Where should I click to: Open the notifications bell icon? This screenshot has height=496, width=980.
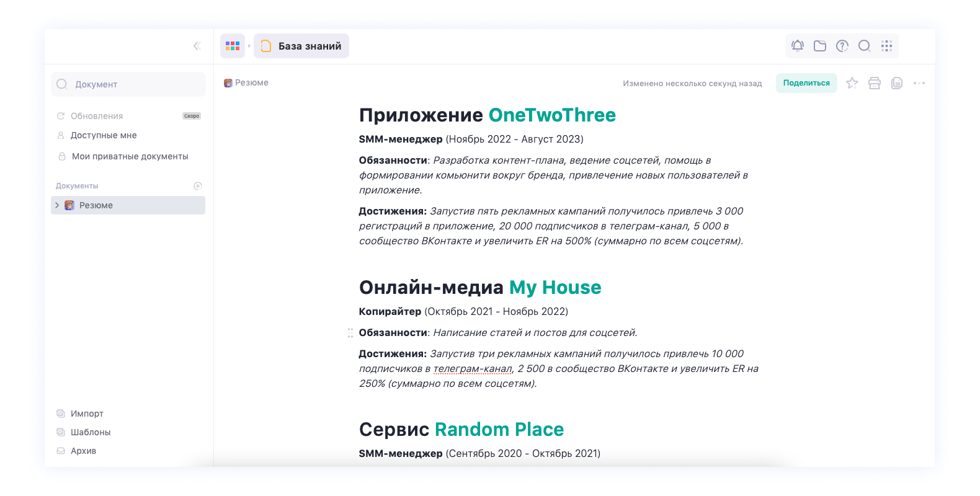click(798, 46)
